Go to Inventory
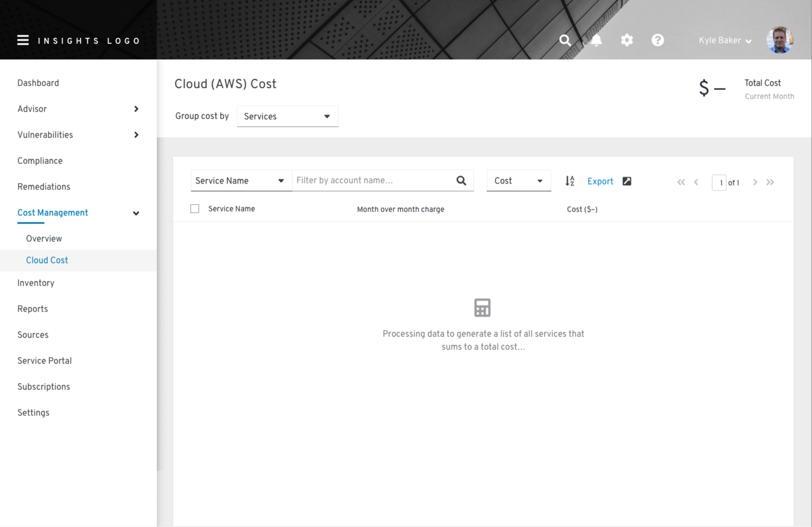The image size is (812, 527). (36, 283)
